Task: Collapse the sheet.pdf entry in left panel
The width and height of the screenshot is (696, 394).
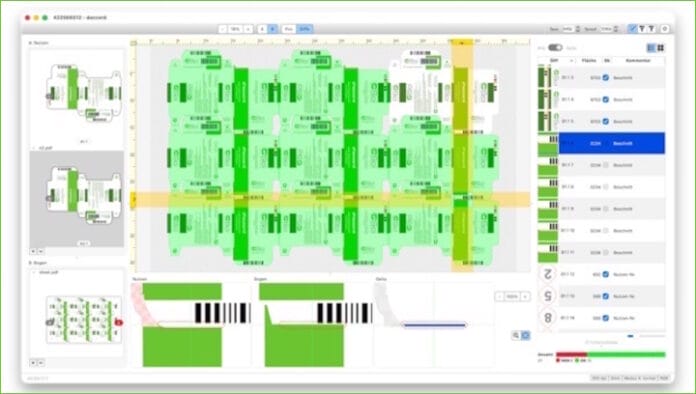Action: (x=34, y=272)
